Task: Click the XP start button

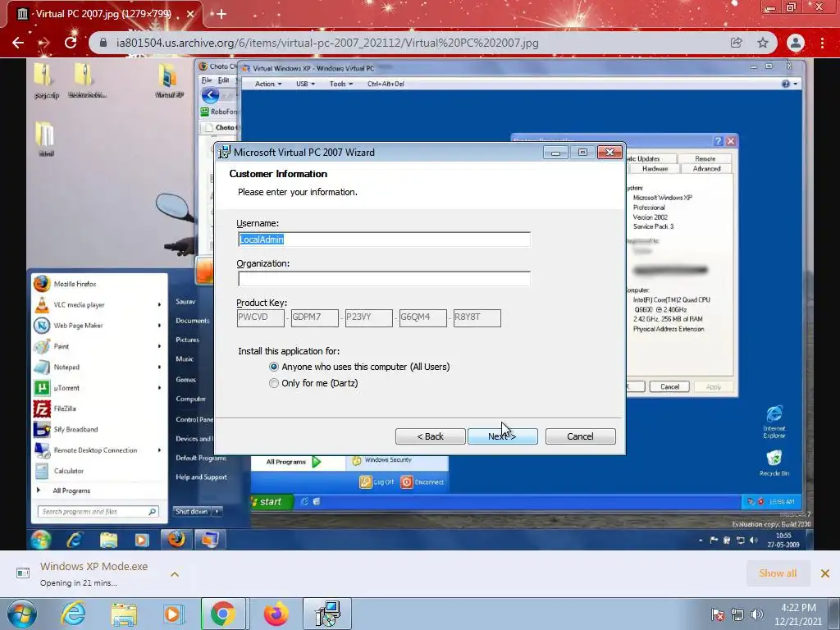Action: pyautogui.click(x=271, y=501)
